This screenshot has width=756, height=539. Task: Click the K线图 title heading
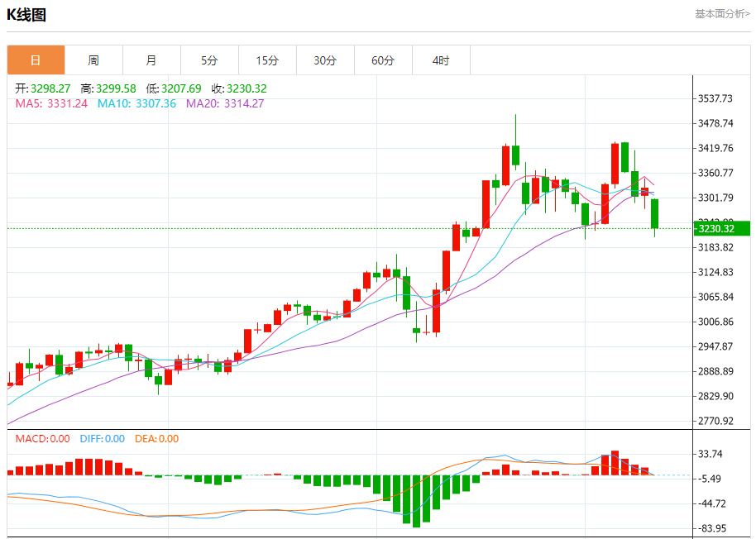(x=26, y=14)
